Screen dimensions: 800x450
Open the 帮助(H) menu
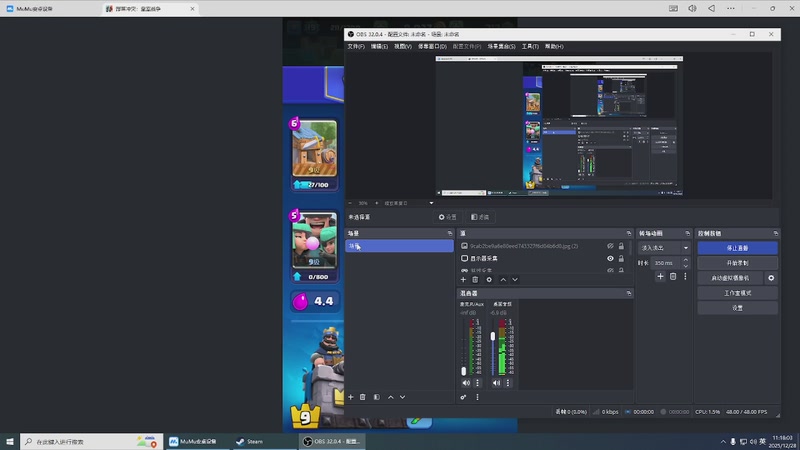(554, 46)
